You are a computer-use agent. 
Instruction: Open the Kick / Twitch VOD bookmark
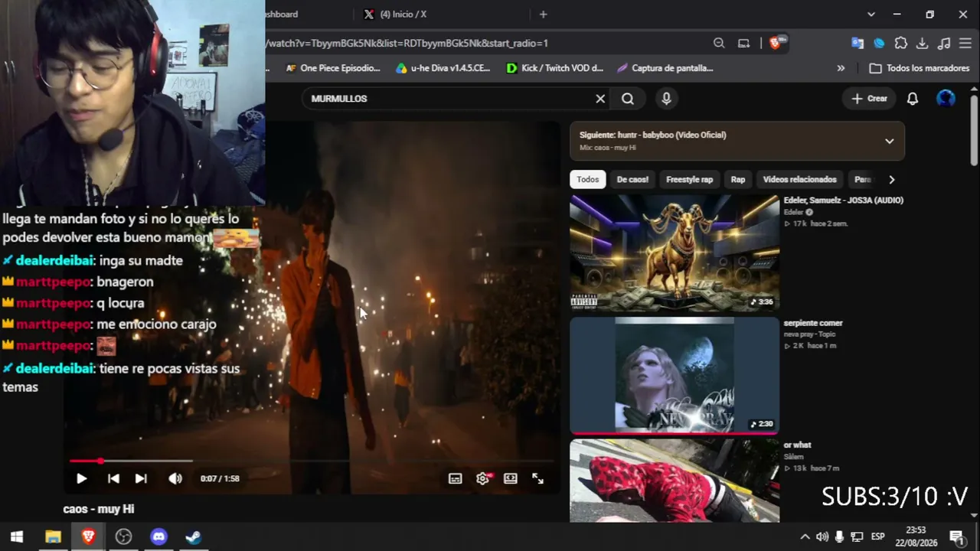pyautogui.click(x=555, y=68)
